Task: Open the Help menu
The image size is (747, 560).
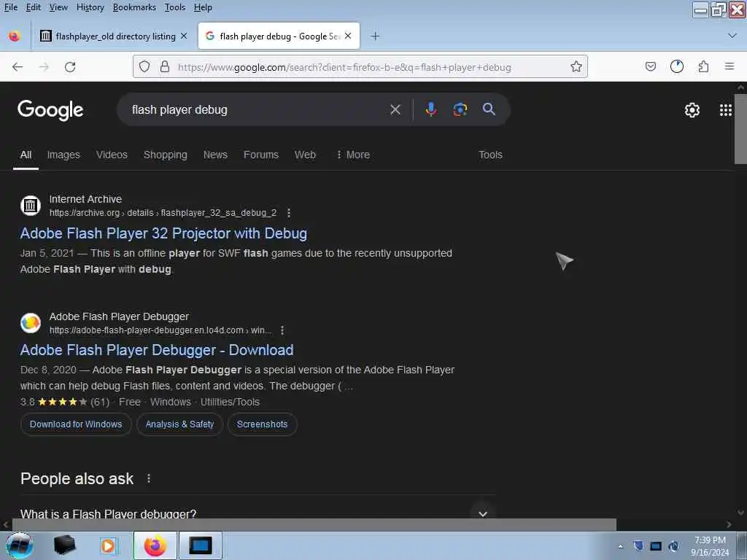Action: [203, 7]
